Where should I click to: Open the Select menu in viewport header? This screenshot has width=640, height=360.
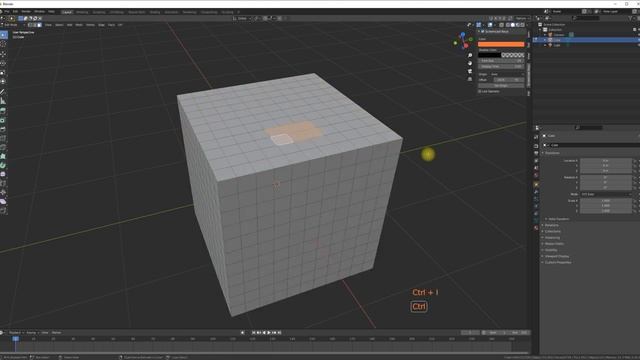coord(59,25)
